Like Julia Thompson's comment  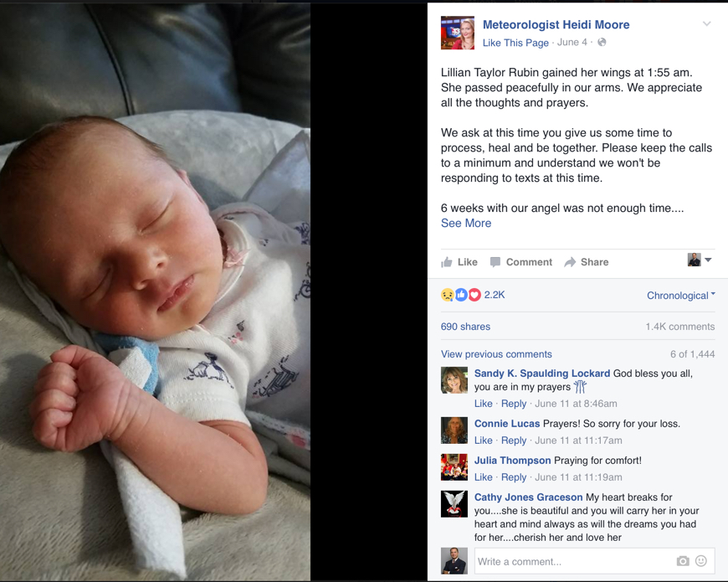[x=483, y=477]
